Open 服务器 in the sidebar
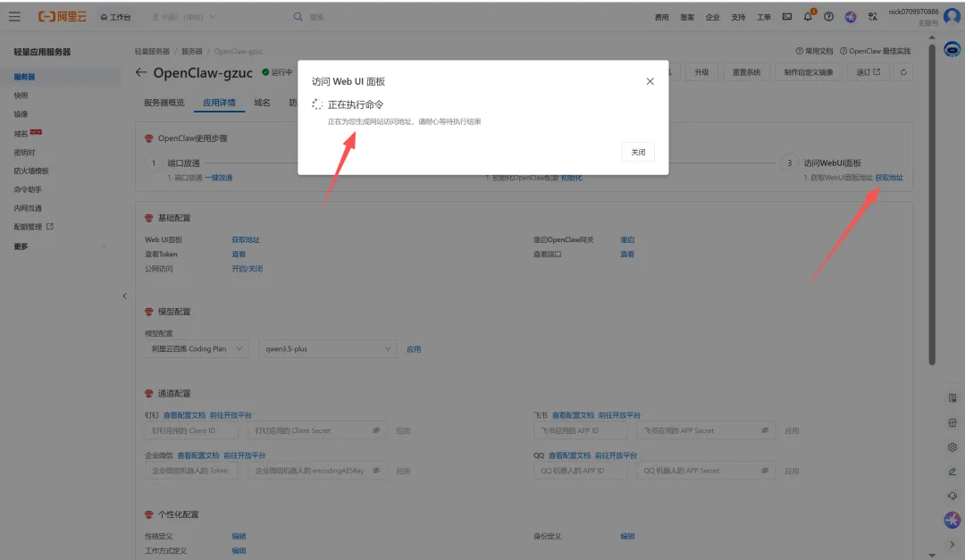Image resolution: width=965 pixels, height=560 pixels. coord(25,77)
